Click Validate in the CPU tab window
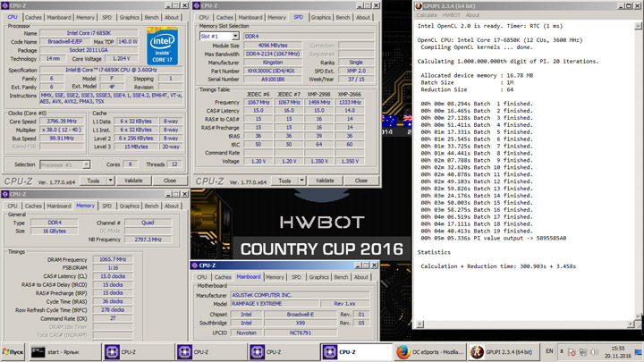644x362 pixels. pyautogui.click(x=133, y=181)
